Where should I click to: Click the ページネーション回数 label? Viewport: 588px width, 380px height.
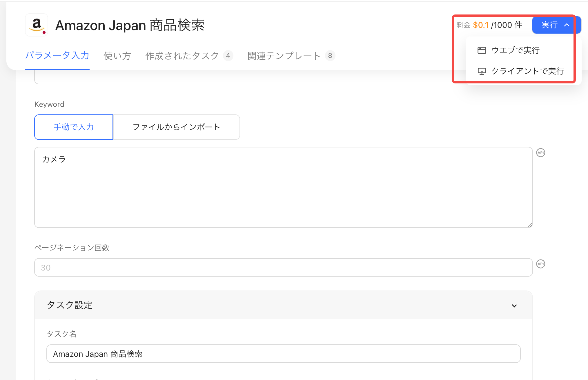tap(72, 248)
